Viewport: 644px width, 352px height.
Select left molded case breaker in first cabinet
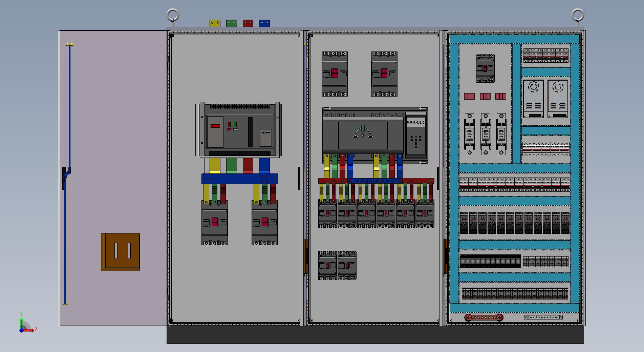[215, 223]
